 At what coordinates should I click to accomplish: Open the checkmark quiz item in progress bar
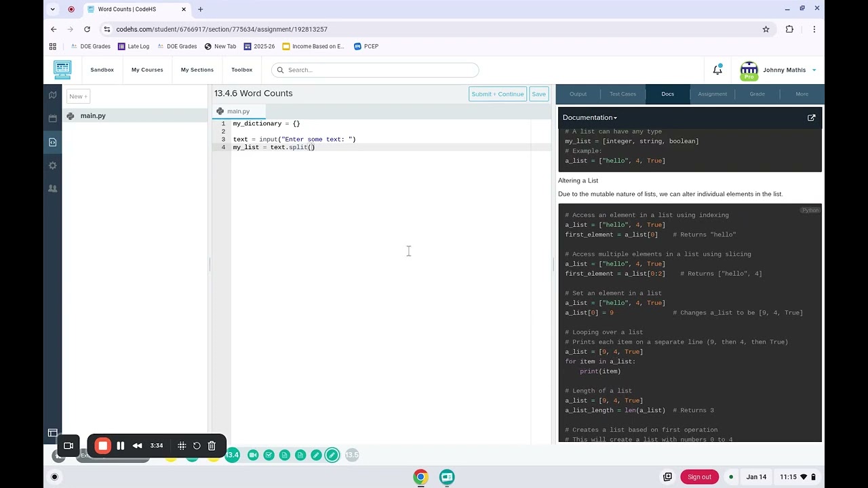pos(269,455)
